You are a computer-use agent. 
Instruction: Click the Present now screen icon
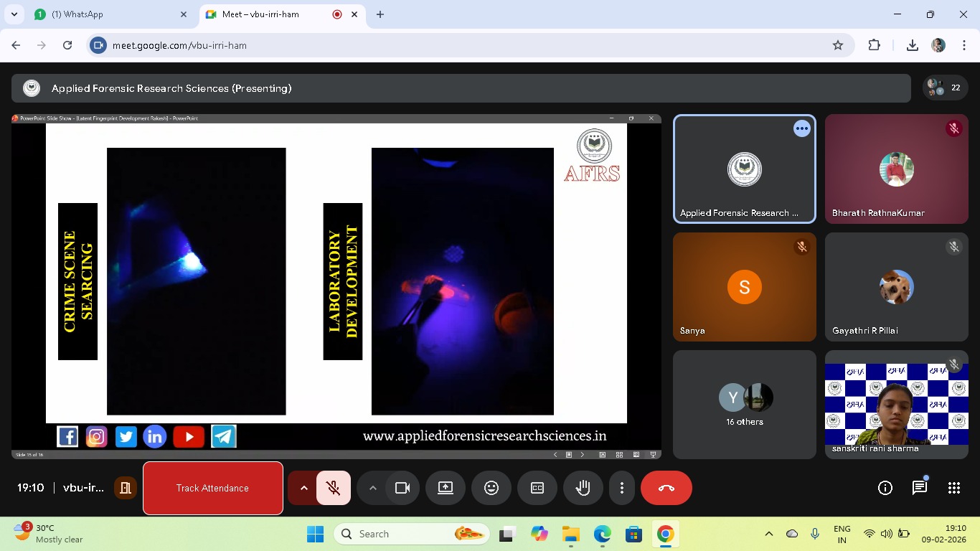(x=446, y=488)
